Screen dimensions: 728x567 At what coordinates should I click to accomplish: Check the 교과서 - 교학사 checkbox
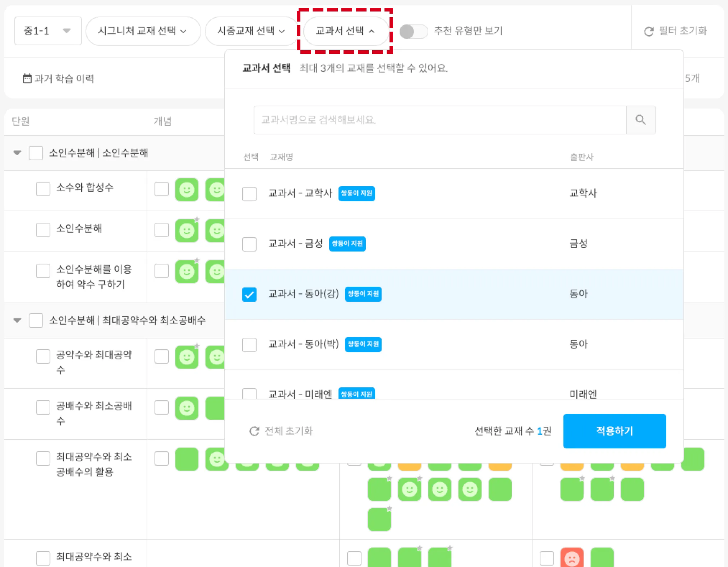[x=249, y=194]
